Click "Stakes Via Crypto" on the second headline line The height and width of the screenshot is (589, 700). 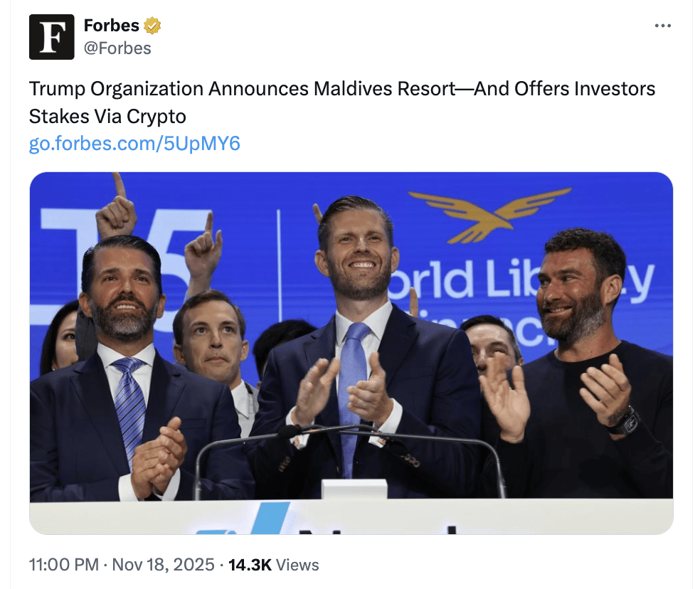pos(107,116)
